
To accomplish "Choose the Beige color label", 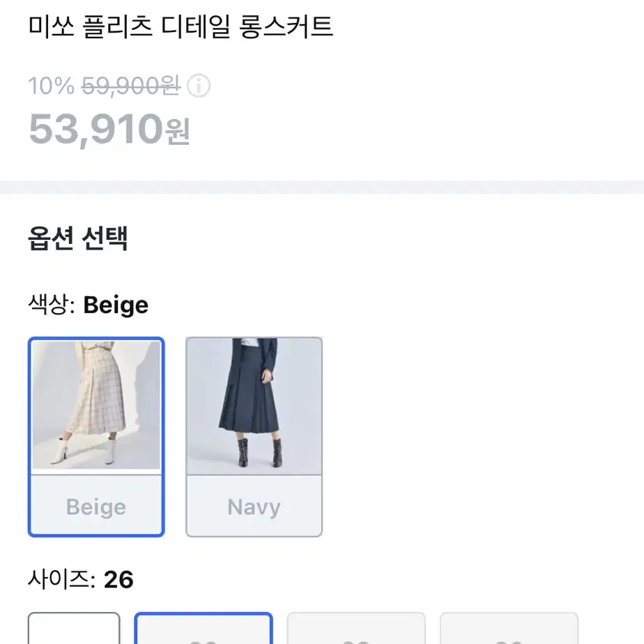I will 96,507.
